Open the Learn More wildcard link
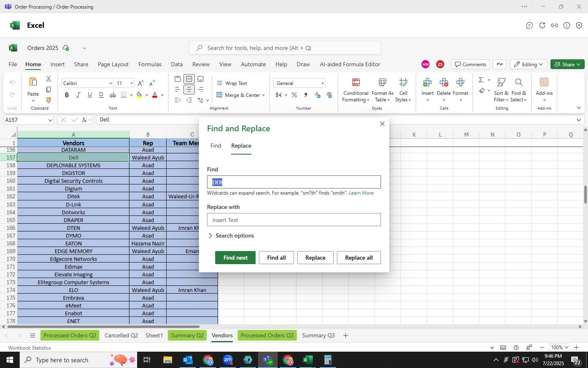This screenshot has width=588, height=368. click(x=361, y=193)
